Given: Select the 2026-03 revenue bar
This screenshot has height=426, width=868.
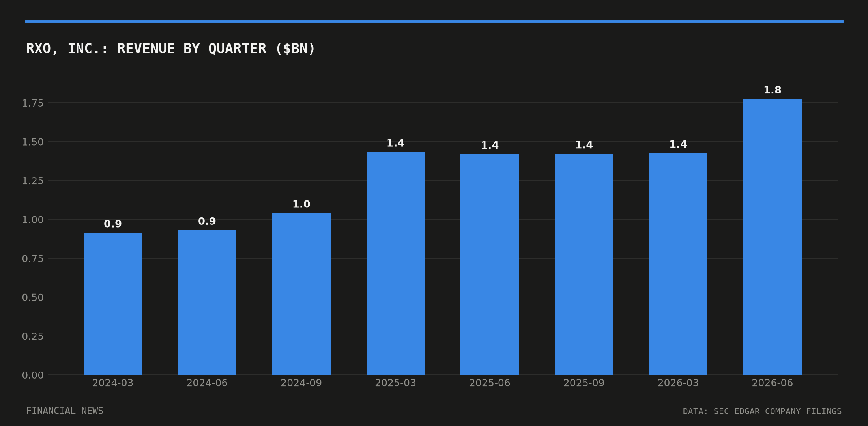Looking at the screenshot, I should click(678, 264).
